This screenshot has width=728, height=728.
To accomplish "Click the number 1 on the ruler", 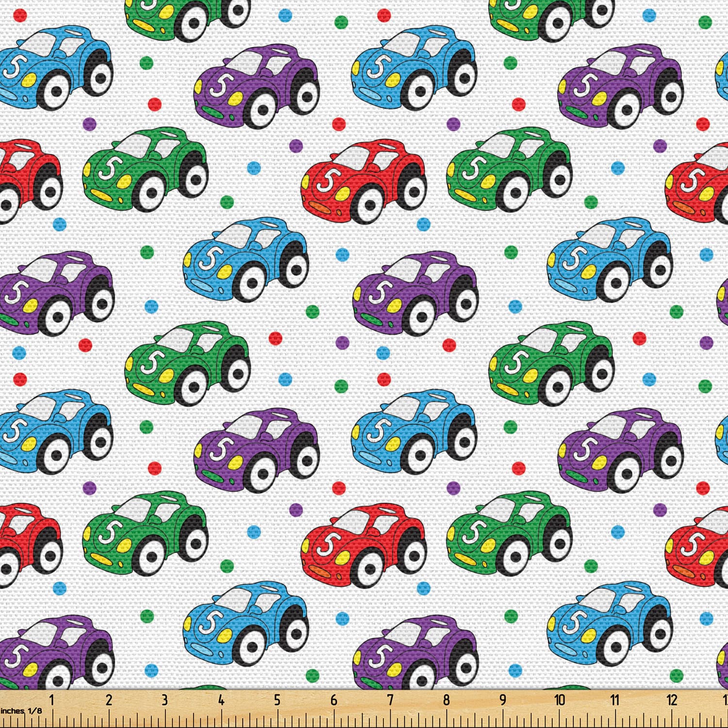I will point(52,700).
